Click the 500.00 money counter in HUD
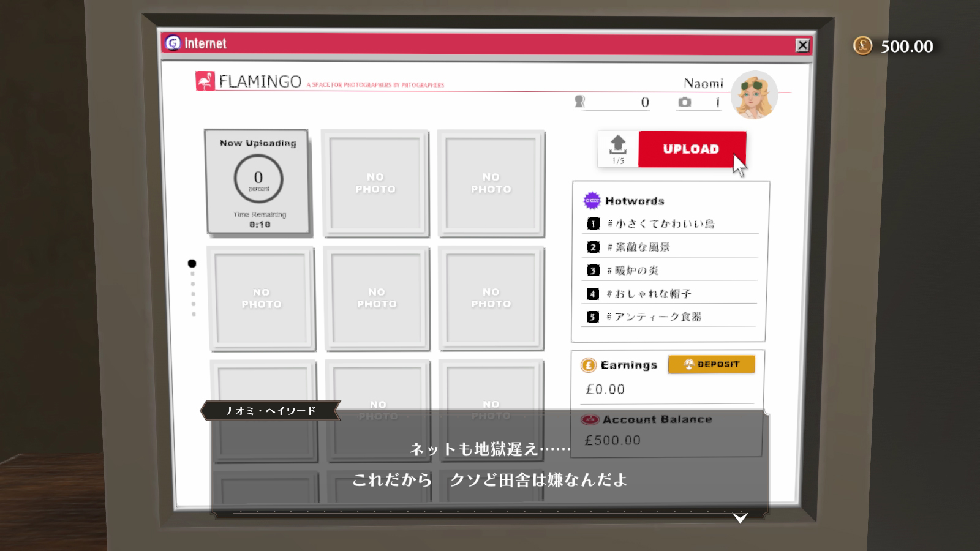980x551 pixels. point(907,47)
